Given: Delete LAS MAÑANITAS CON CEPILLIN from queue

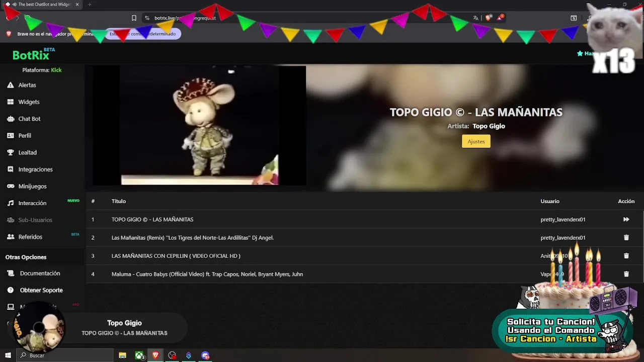Looking at the screenshot, I should tap(626, 256).
